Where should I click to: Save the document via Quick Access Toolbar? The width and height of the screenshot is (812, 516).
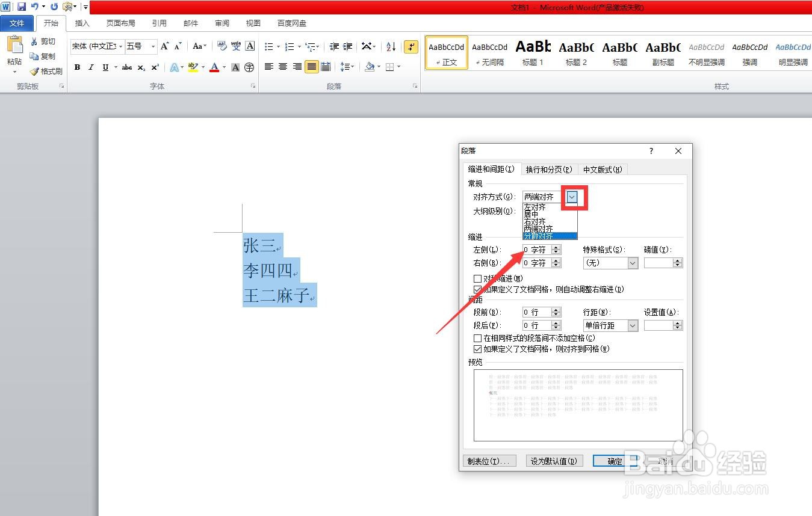pyautogui.click(x=22, y=7)
